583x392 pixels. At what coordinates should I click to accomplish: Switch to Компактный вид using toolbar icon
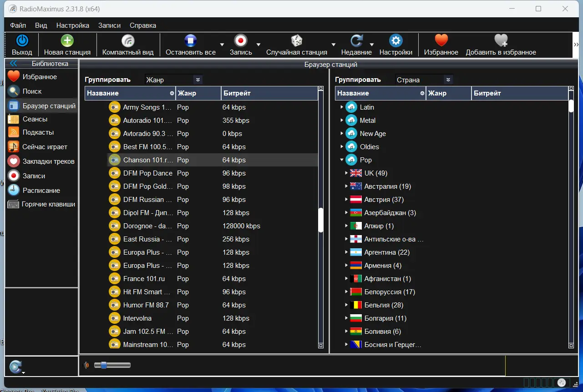click(x=128, y=41)
